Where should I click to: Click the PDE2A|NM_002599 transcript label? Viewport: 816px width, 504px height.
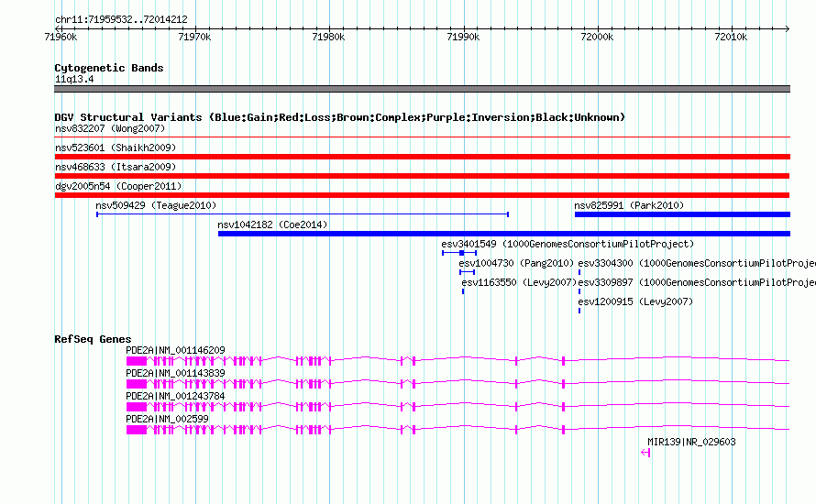(167, 419)
